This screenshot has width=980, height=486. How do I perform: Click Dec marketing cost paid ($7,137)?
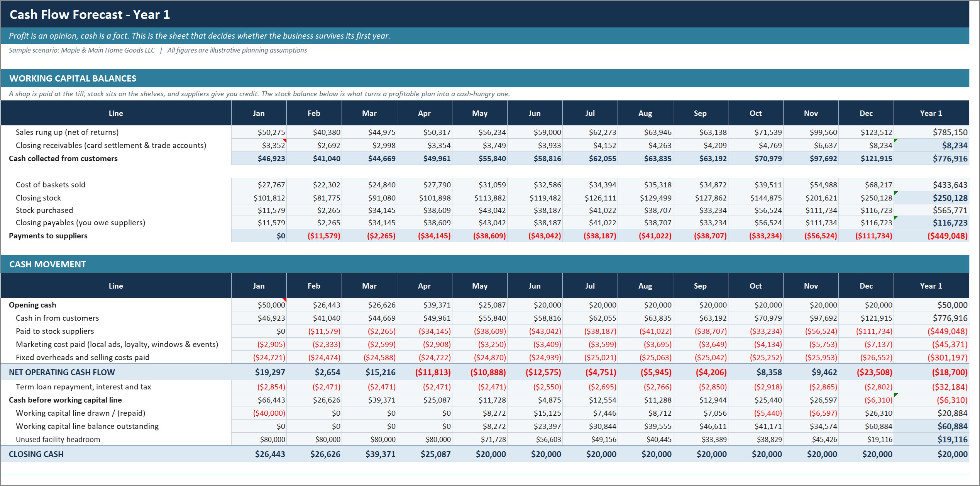pos(866,344)
